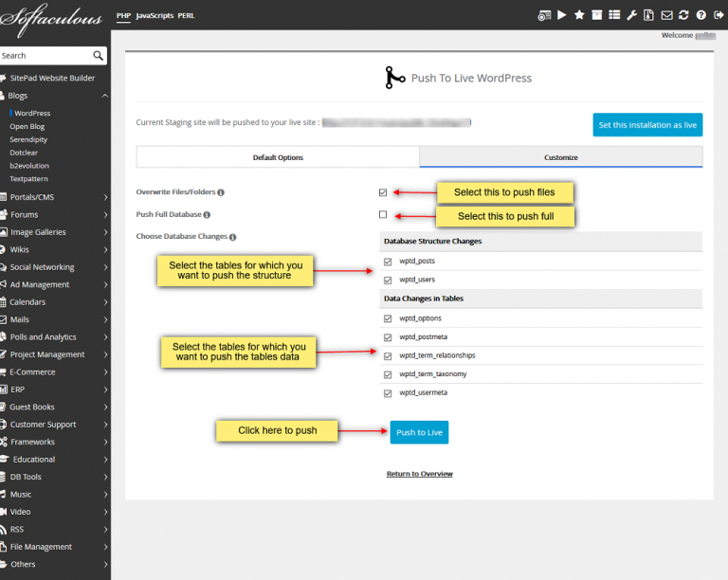Click the Educational graduation cap icon
Image resolution: width=728 pixels, height=580 pixels.
[5, 460]
